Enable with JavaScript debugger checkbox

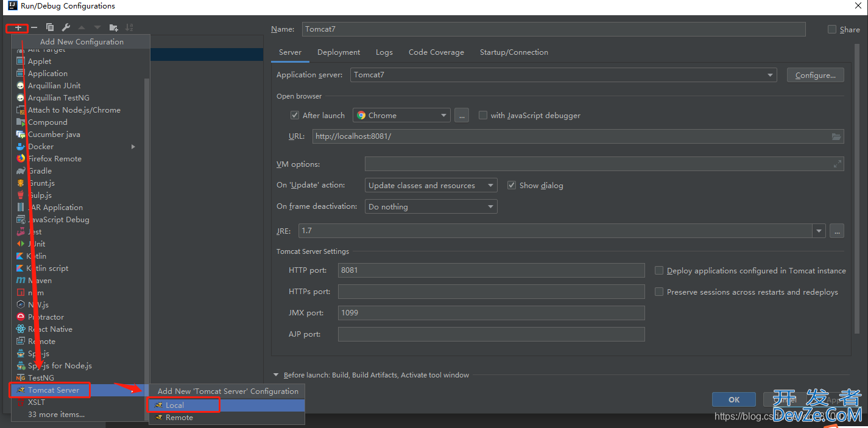[x=483, y=115]
